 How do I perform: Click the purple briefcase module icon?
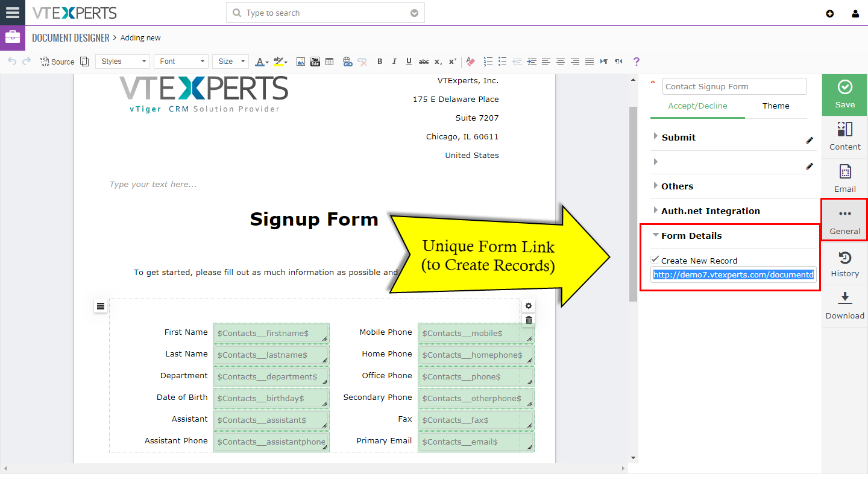click(x=13, y=38)
